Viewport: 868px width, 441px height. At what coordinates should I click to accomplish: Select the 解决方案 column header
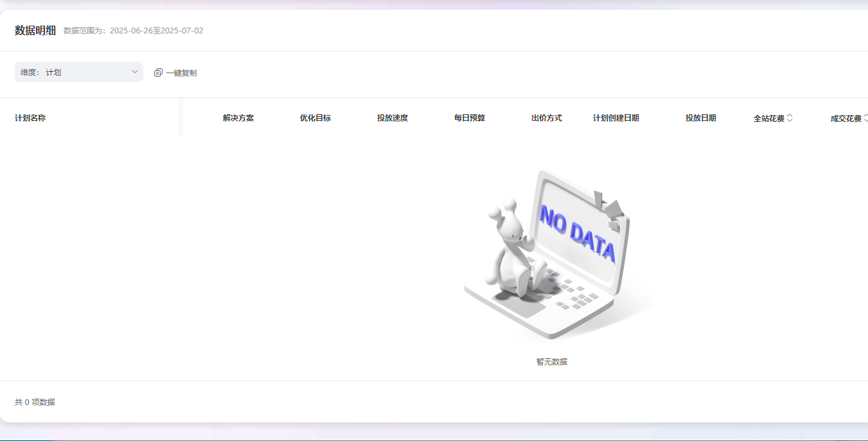238,118
